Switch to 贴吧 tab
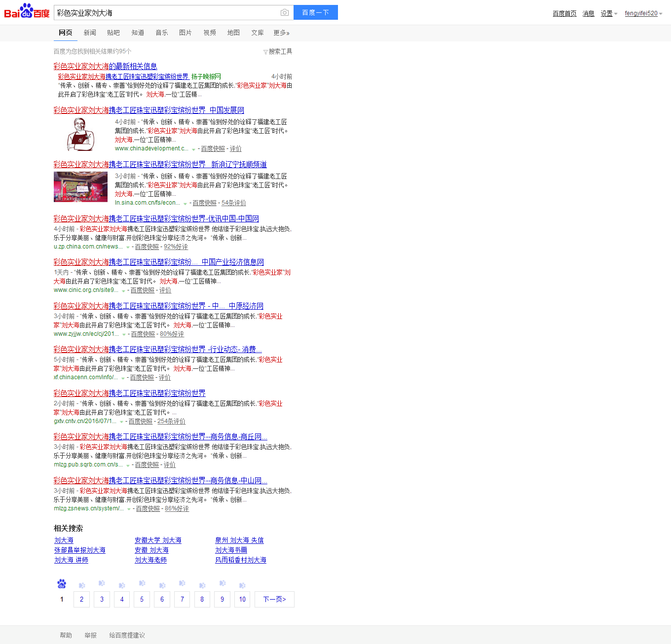 click(x=113, y=33)
